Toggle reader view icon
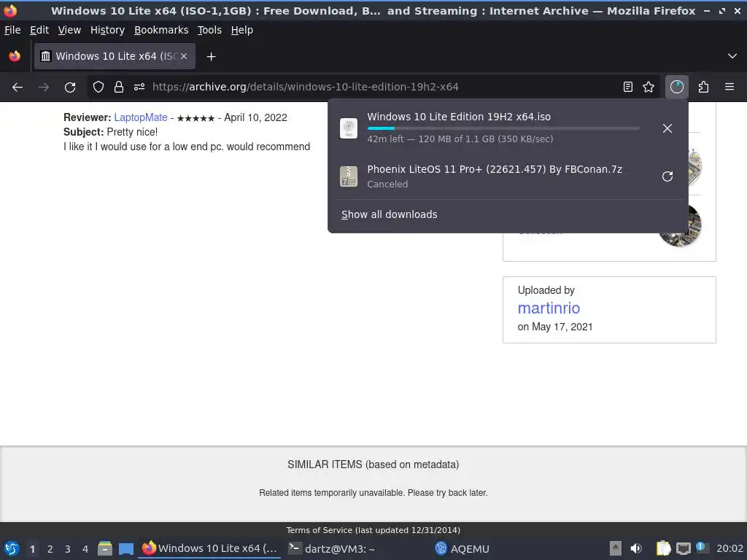The width and height of the screenshot is (747, 560). point(628,87)
